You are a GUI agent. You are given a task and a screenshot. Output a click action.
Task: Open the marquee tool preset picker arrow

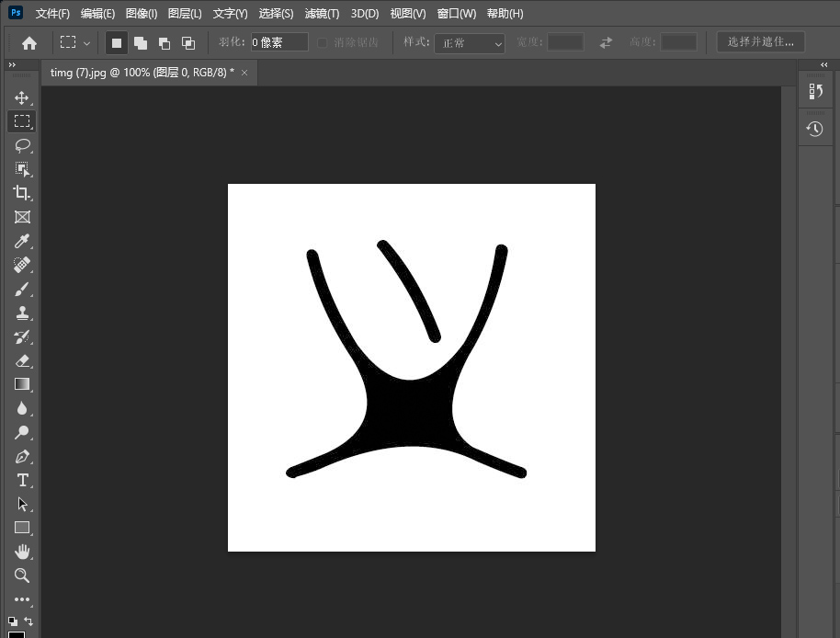pos(89,41)
